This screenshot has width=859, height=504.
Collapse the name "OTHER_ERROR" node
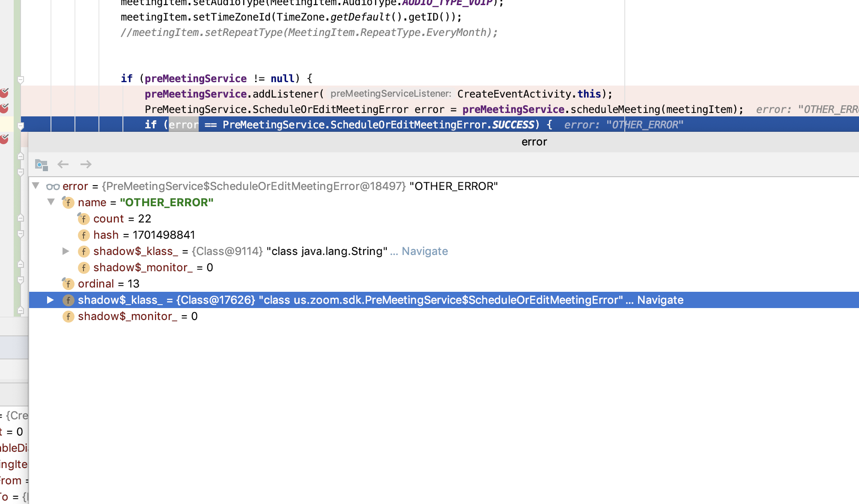tap(51, 202)
